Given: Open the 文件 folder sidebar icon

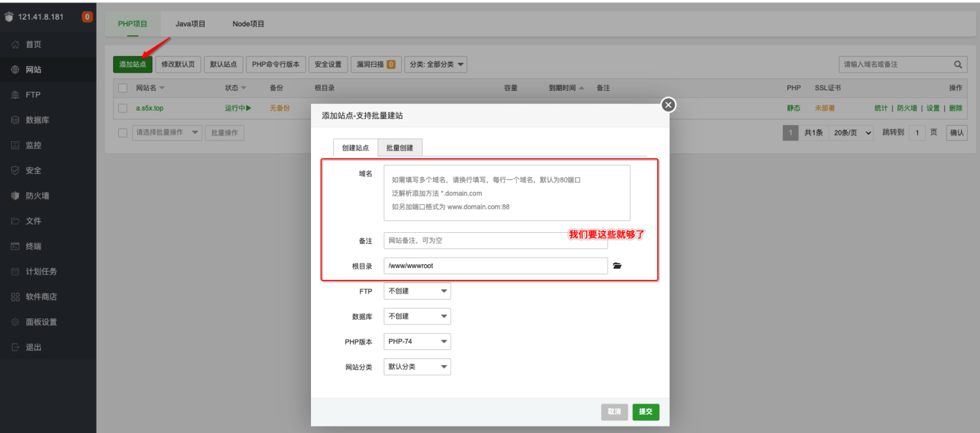Looking at the screenshot, I should (15, 221).
